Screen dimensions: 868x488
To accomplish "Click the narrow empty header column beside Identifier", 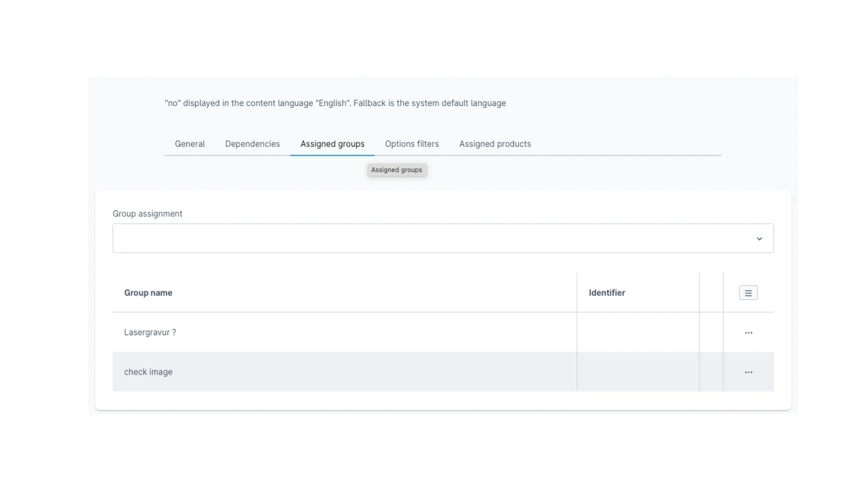I will pos(711,293).
